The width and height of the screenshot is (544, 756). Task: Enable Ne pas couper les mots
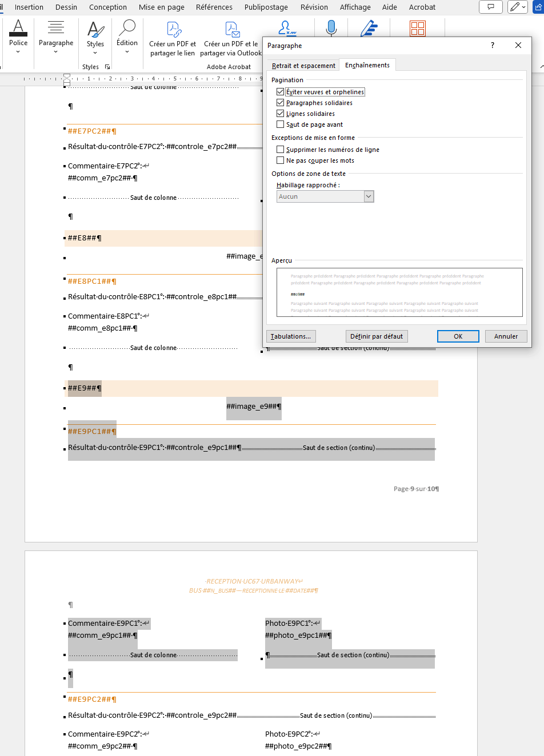(280, 160)
